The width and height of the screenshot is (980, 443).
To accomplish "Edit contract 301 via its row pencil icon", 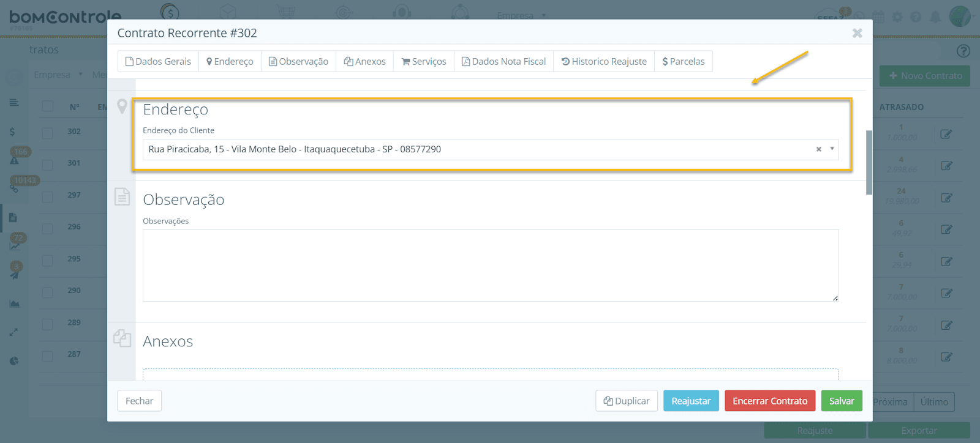I will (x=946, y=166).
